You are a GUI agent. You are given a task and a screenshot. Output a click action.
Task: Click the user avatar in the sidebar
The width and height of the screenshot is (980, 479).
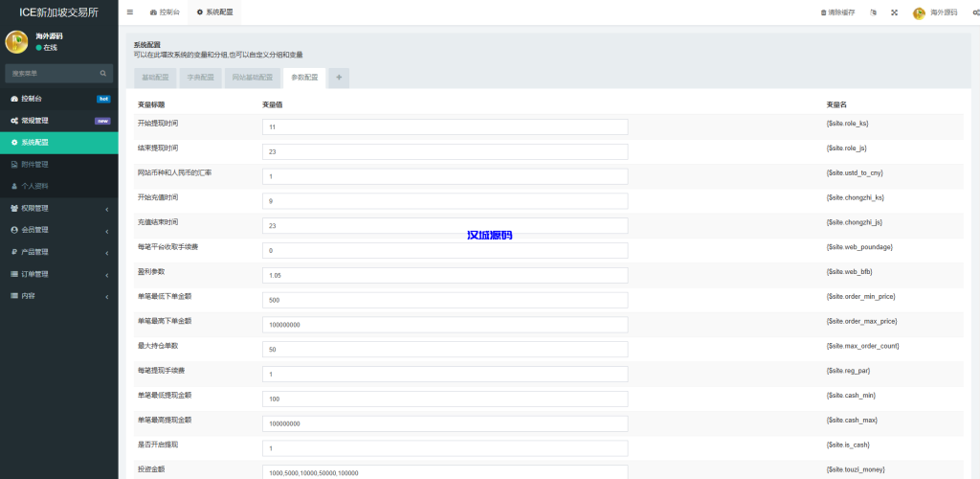[16, 41]
